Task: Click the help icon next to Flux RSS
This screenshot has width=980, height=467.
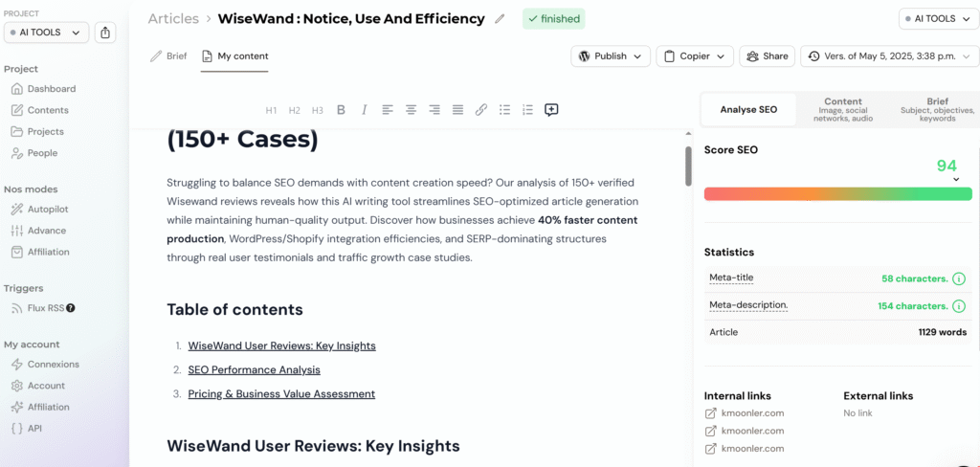Action: click(71, 308)
